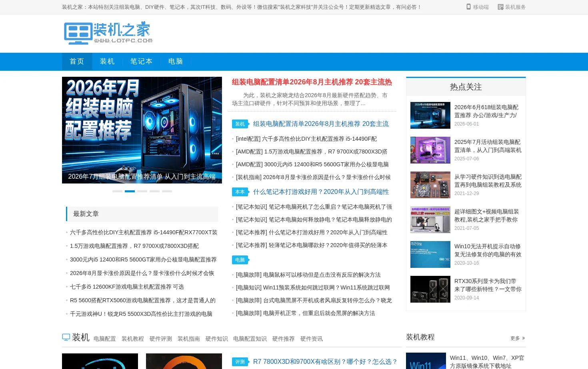Click the 装机之家 site logo
The image size is (588, 369).
108,33
